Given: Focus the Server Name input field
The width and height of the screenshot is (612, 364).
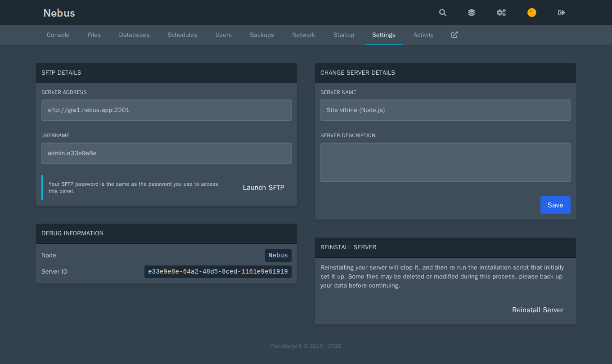Looking at the screenshot, I should click(x=445, y=110).
